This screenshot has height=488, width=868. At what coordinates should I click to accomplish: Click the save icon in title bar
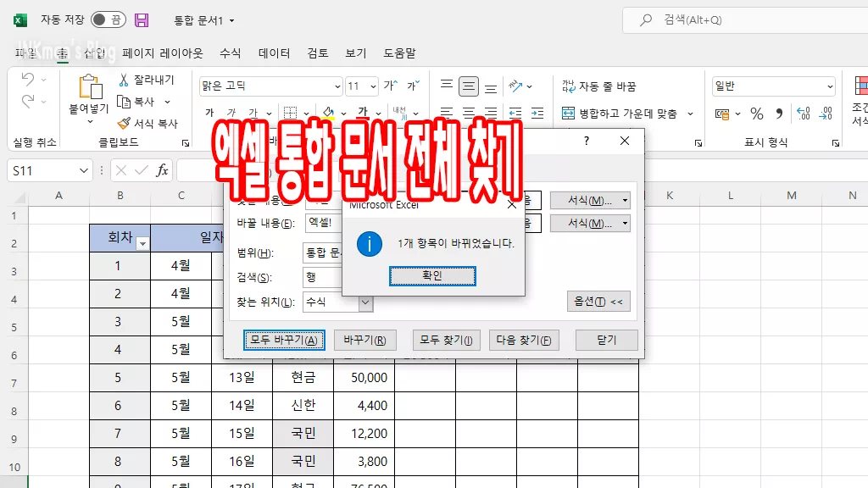point(142,19)
